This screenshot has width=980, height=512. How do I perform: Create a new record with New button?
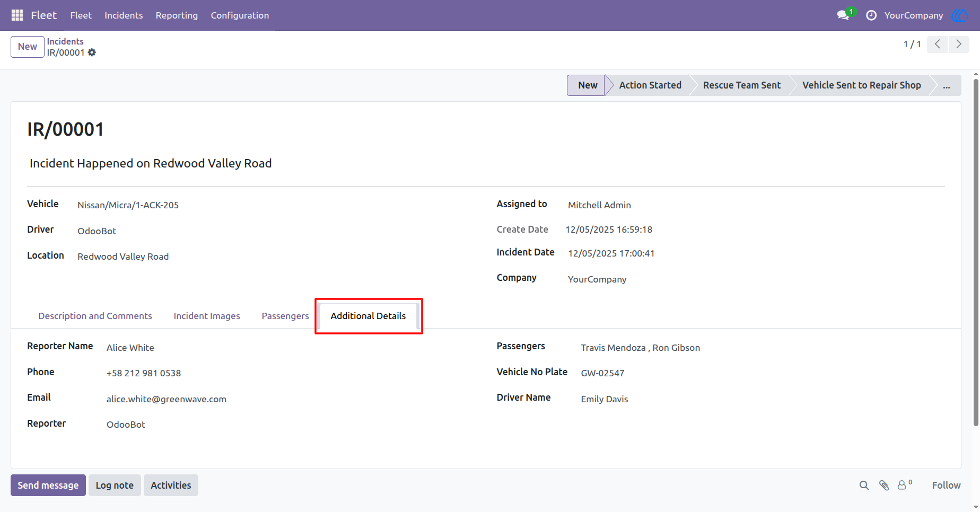pos(28,47)
